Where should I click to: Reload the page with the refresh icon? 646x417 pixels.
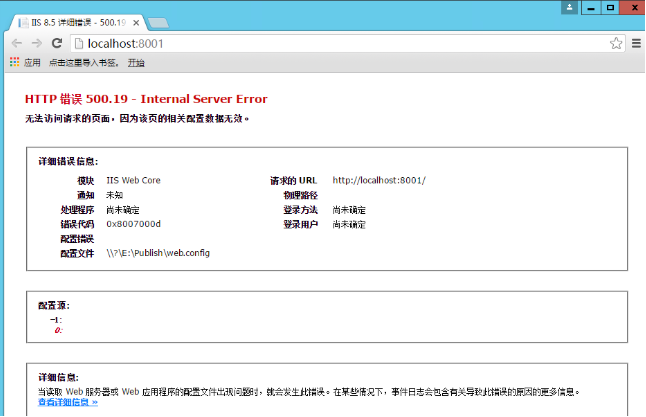(57, 43)
